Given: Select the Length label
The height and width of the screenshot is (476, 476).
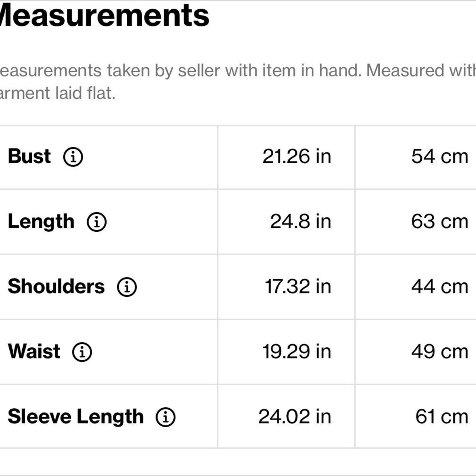Looking at the screenshot, I should [41, 222].
